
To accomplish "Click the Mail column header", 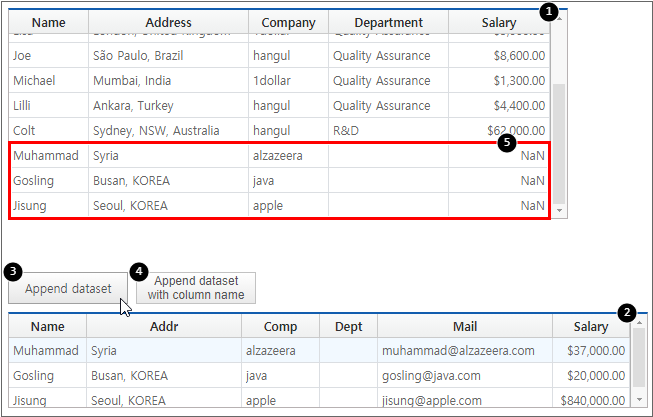I will (x=463, y=326).
